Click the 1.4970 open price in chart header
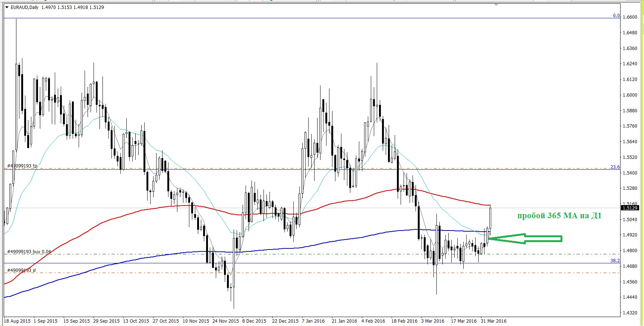Screen dimensions: 644x326 point(48,7)
